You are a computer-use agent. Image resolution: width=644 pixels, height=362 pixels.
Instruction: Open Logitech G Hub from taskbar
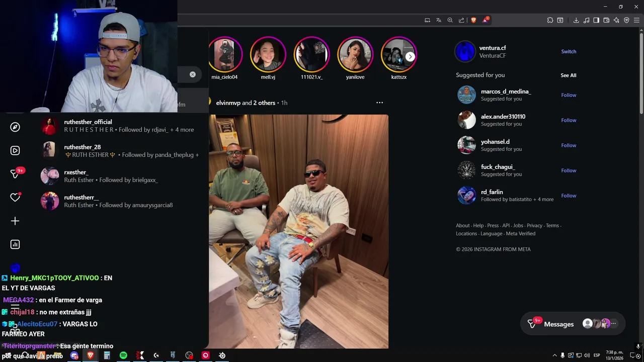tap(156, 355)
